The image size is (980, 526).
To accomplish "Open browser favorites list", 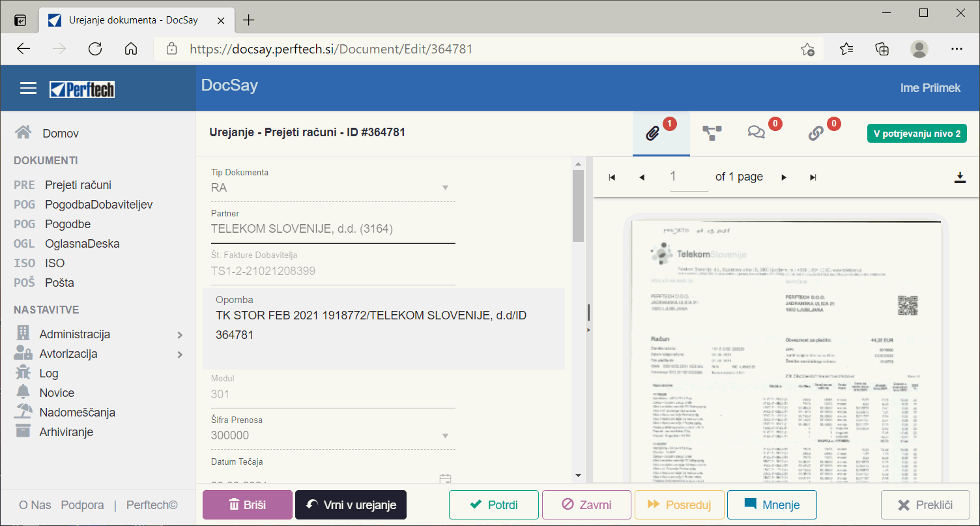I will click(x=846, y=49).
